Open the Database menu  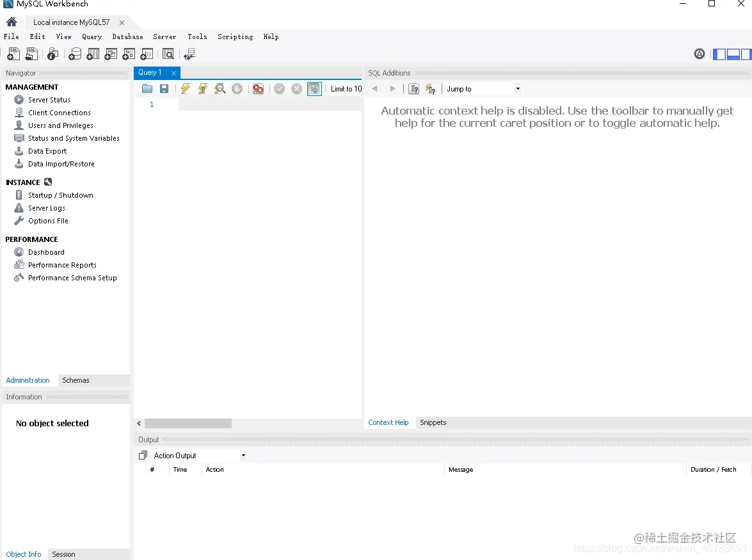tap(127, 36)
